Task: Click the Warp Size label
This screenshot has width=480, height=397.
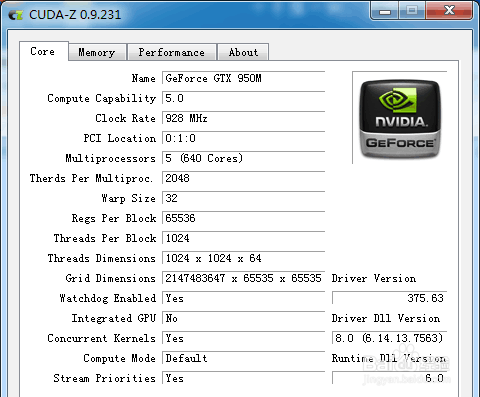Action: coord(128,199)
